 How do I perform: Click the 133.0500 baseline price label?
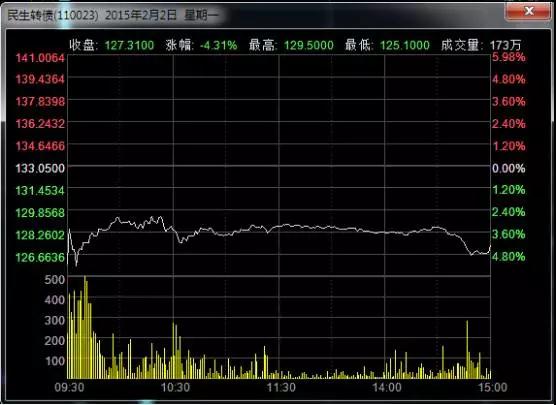point(40,168)
